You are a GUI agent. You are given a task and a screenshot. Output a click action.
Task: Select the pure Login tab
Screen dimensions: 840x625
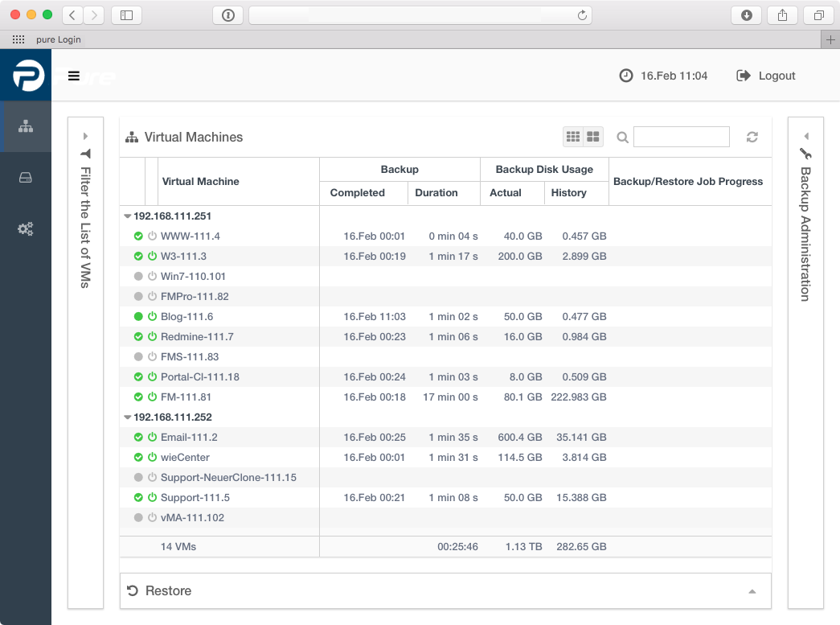pos(59,39)
